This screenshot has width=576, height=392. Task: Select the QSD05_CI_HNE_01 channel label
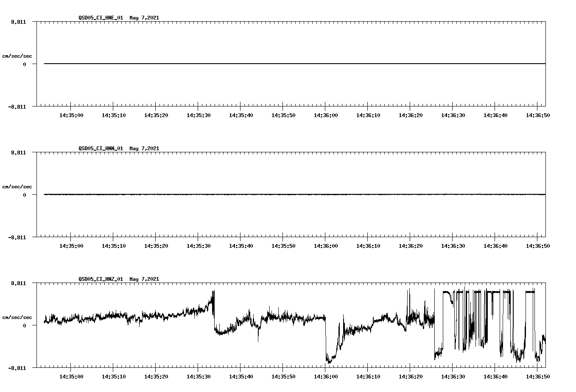click(102, 18)
